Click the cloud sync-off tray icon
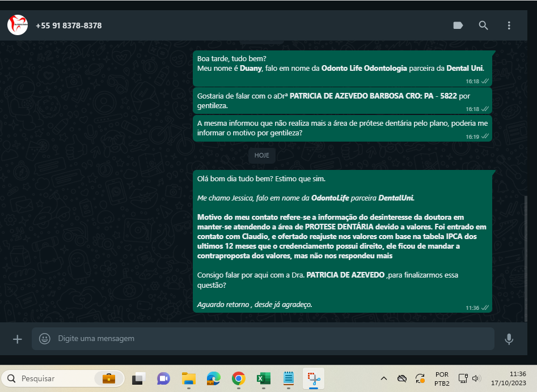 pyautogui.click(x=401, y=378)
